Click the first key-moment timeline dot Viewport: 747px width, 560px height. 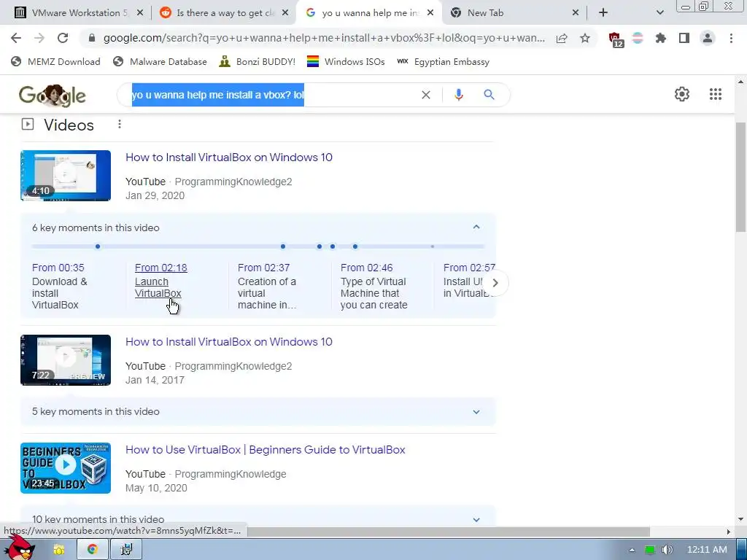98,246
